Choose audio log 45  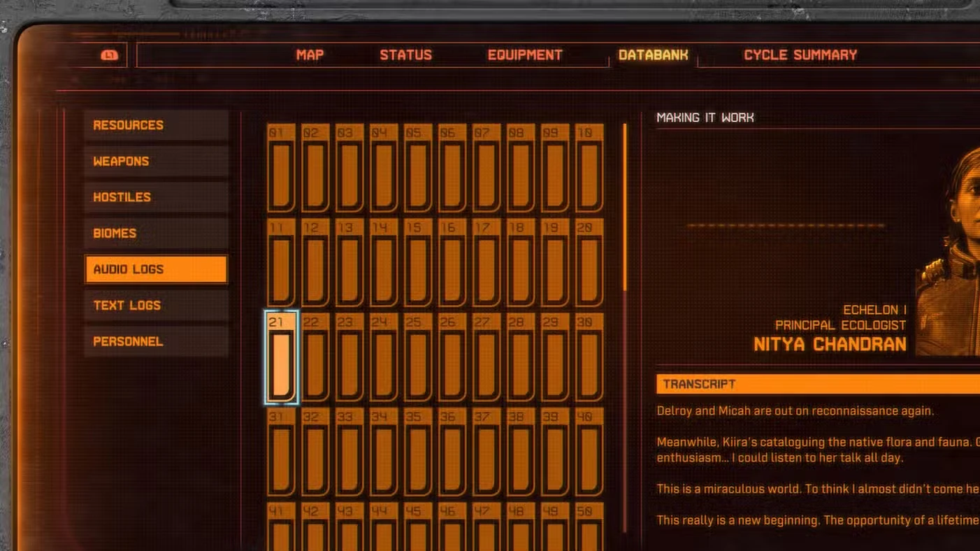[419, 527]
